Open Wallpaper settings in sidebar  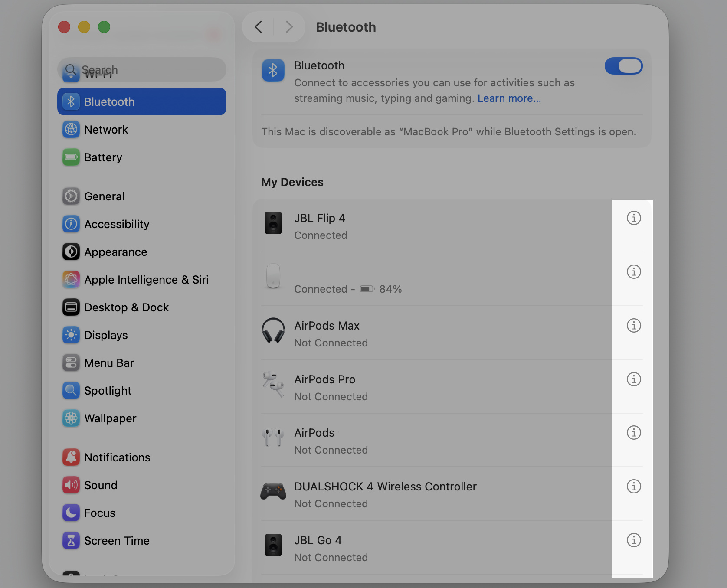[142, 418]
